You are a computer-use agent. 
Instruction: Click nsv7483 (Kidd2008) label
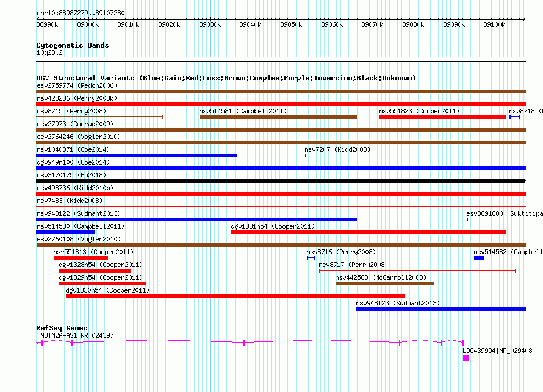(x=70, y=201)
